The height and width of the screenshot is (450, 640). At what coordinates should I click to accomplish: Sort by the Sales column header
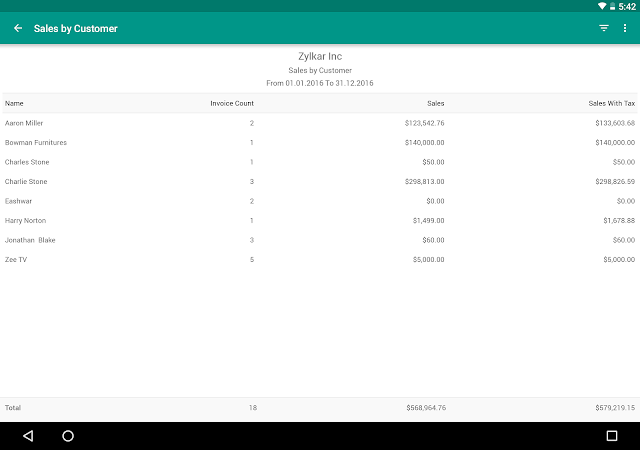tap(436, 103)
